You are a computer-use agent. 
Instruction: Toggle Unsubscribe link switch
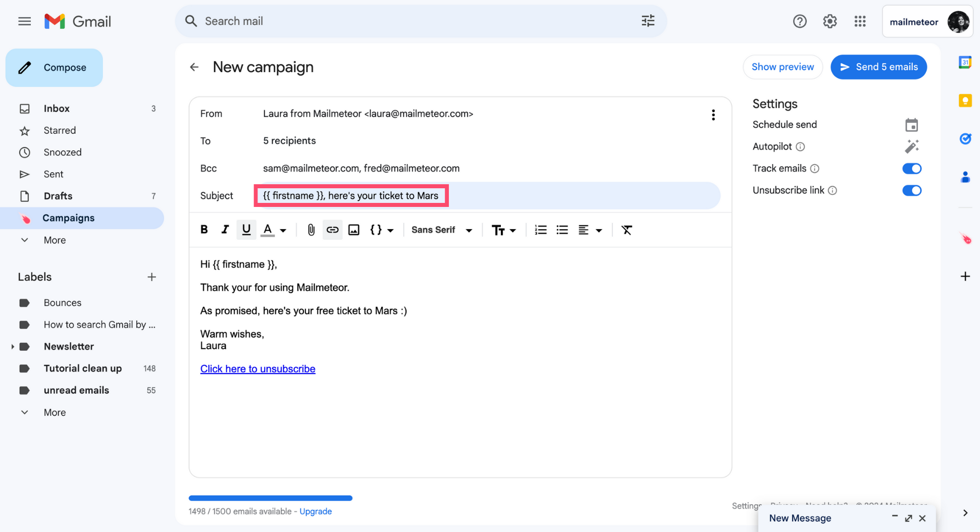point(911,190)
